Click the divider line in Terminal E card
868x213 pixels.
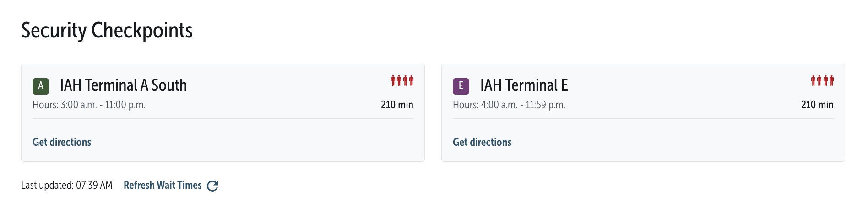click(x=643, y=119)
